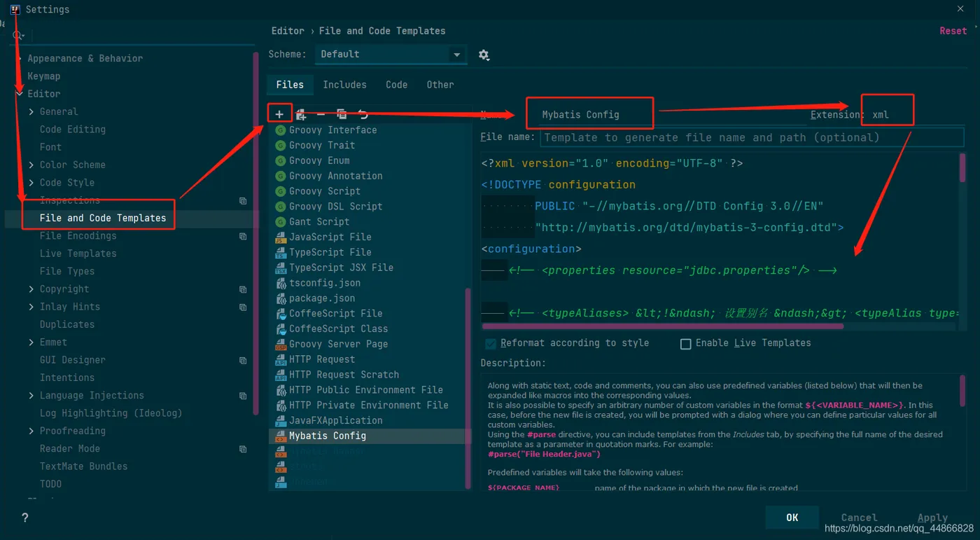Open the File Types settings page
980x540 pixels.
pyautogui.click(x=67, y=271)
